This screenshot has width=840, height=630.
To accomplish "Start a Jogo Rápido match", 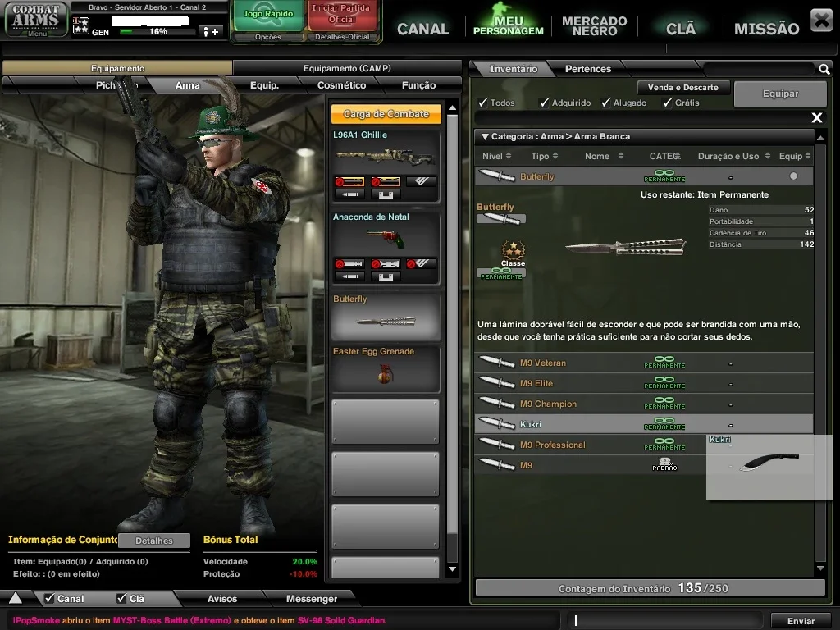I will (268, 16).
